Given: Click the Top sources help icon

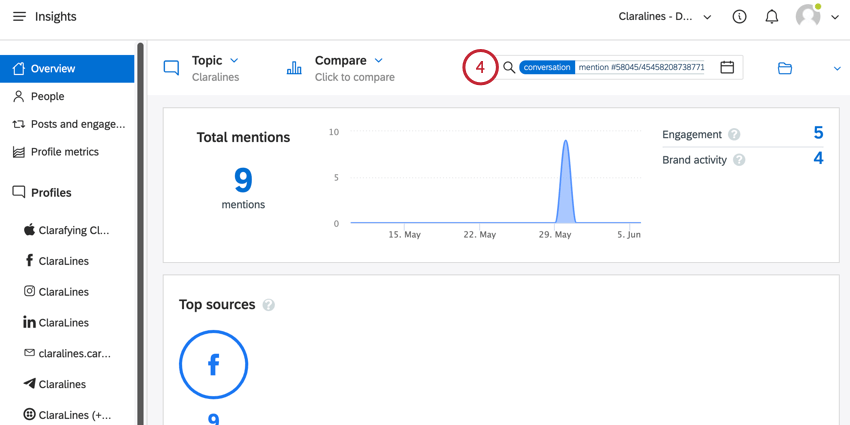Looking at the screenshot, I should (268, 305).
